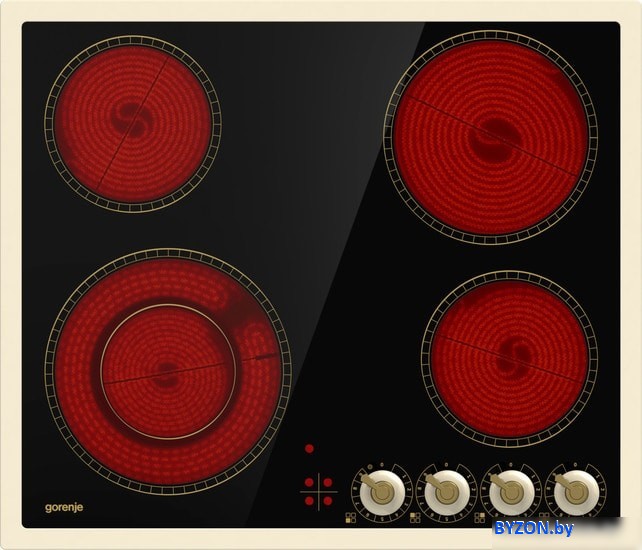
Task: Select the rear-left heating zone
Action: [x=132, y=124]
